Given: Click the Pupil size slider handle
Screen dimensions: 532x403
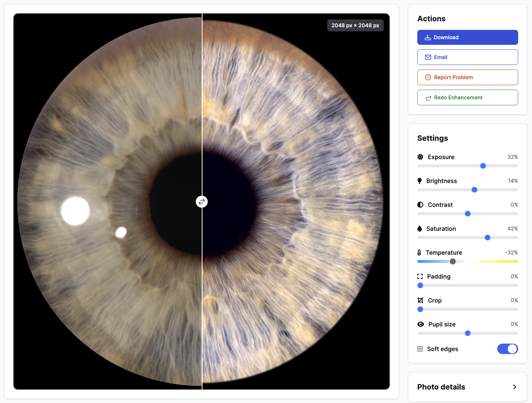Looking at the screenshot, I should click(x=468, y=333).
